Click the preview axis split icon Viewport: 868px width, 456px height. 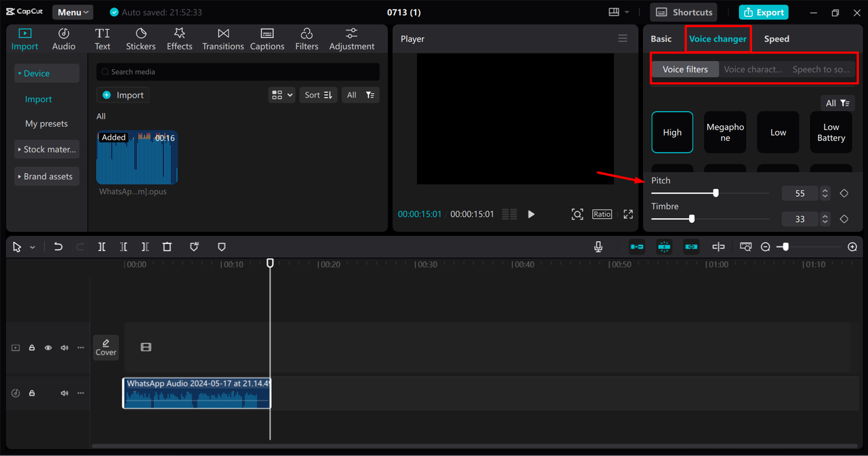[718, 247]
